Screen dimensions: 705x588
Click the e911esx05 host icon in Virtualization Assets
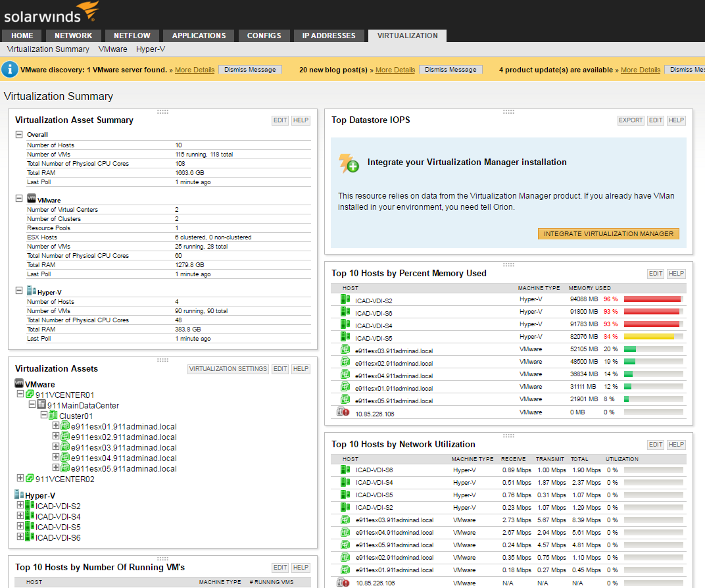point(64,468)
